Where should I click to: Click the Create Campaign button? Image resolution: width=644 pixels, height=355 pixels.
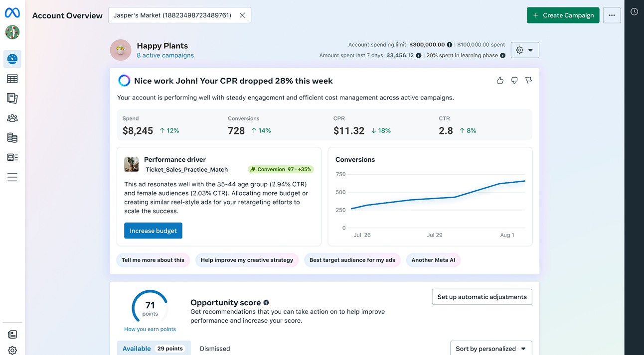point(563,15)
